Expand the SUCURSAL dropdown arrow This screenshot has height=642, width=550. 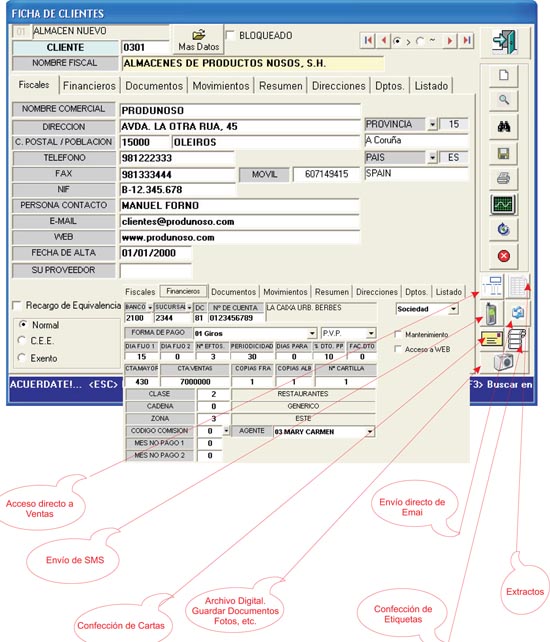(x=189, y=307)
